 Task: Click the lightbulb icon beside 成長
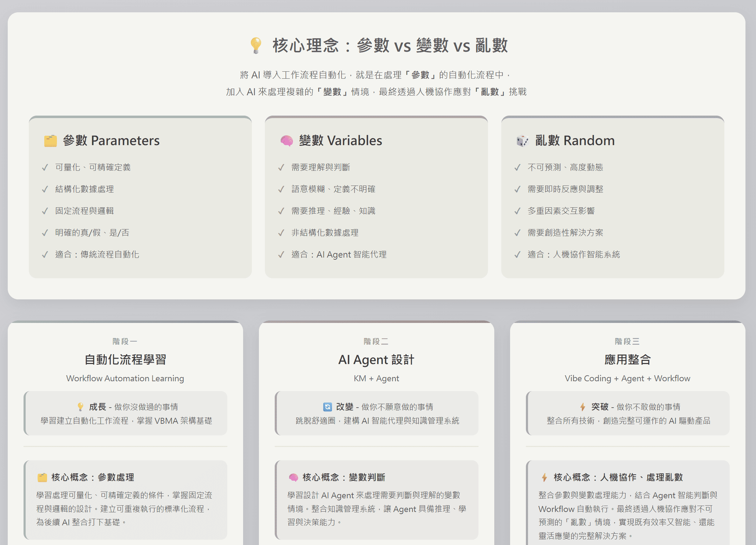(80, 407)
